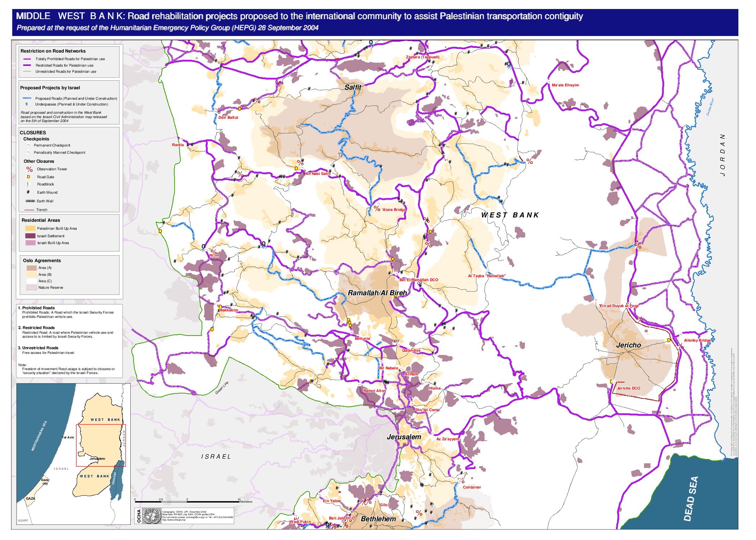Viewport: 756px width, 540px height.
Task: Click the Ramallah/Al Bireh city label
Action: 377,293
